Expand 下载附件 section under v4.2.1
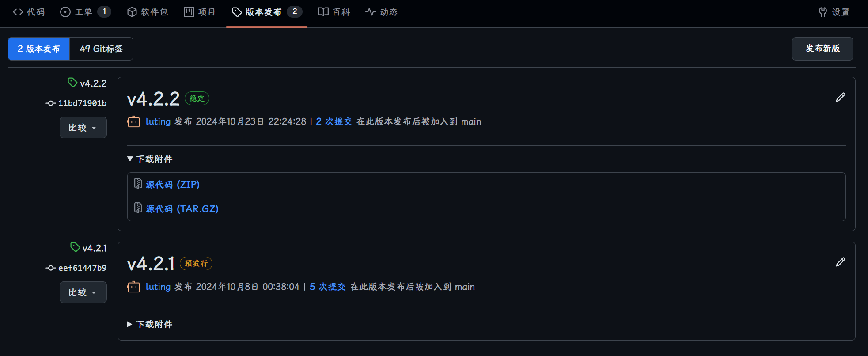The height and width of the screenshot is (356, 868). pos(150,324)
